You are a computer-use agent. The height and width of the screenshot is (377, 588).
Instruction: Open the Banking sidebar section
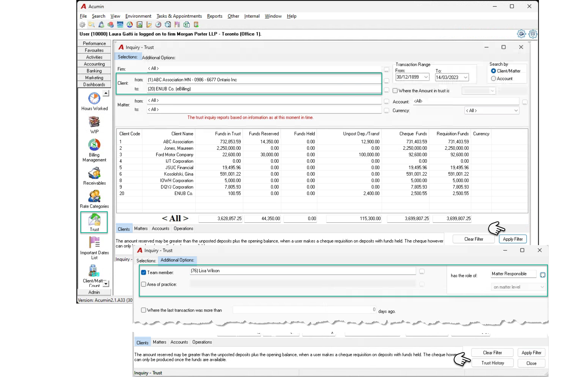pyautogui.click(x=94, y=71)
